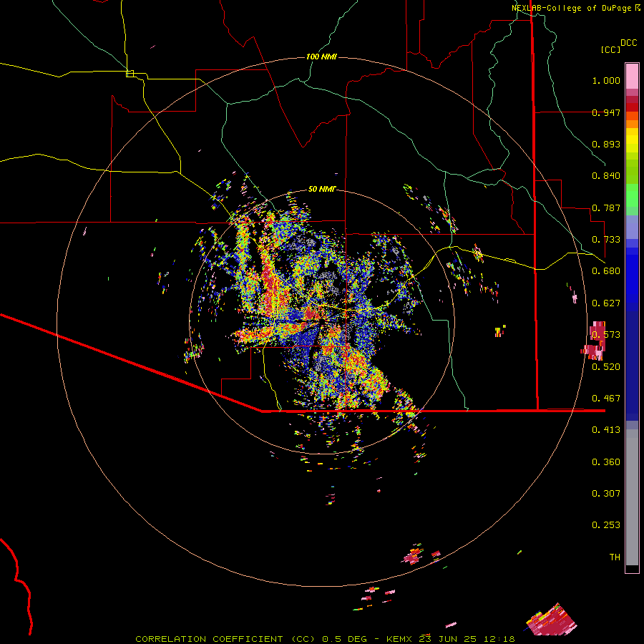Select the 1.000 scale value

click(606, 80)
